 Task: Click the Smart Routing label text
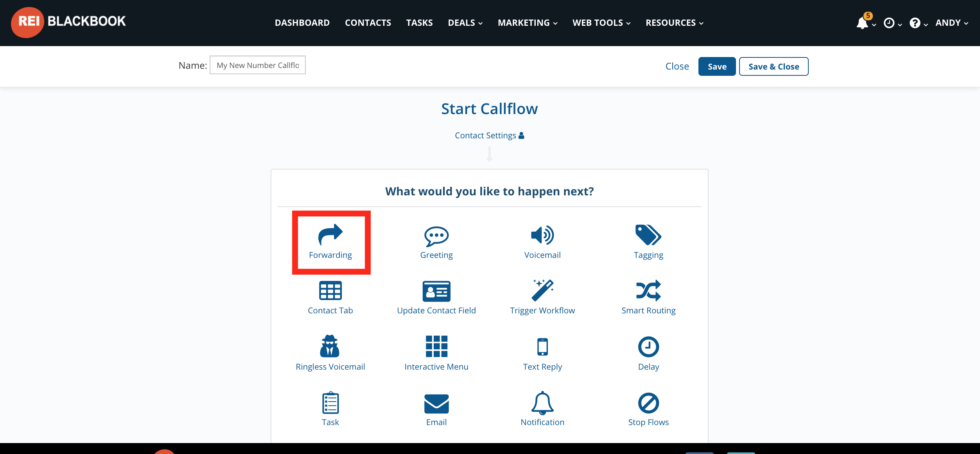coord(648,311)
